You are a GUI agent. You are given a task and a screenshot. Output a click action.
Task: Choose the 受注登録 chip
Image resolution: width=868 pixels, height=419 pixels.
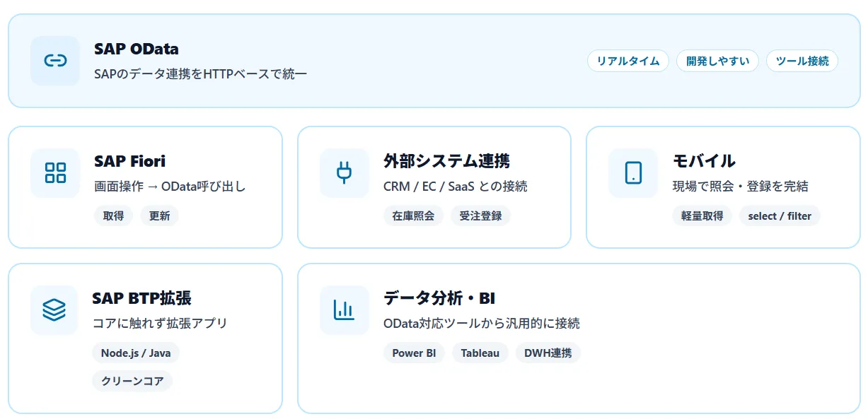coord(480,216)
